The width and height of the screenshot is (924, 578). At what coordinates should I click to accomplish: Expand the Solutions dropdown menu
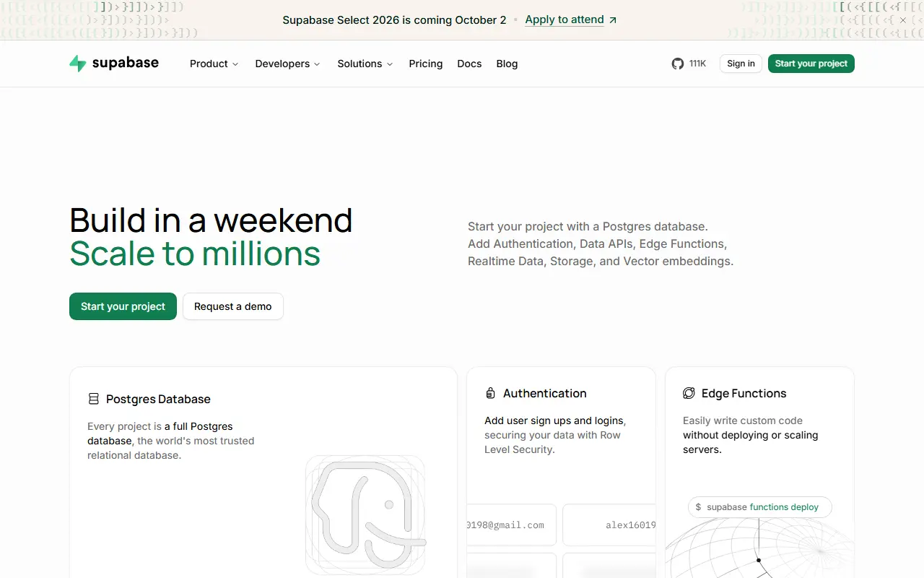(x=365, y=64)
